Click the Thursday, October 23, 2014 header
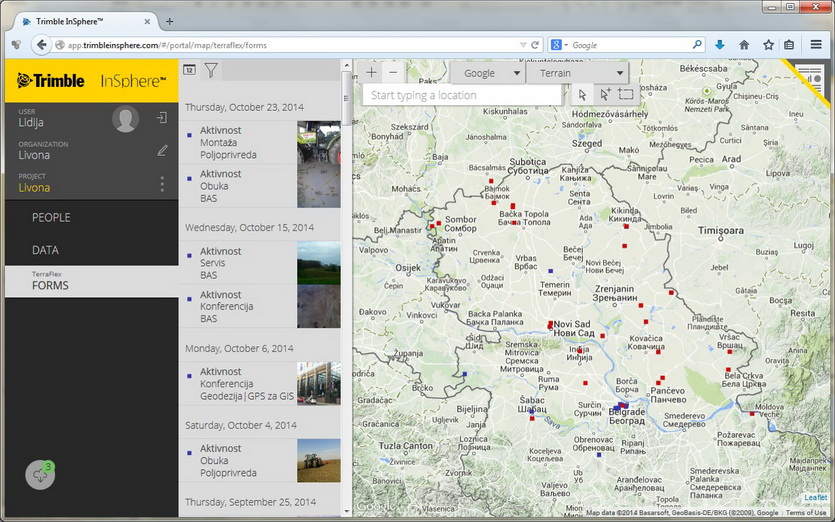The width and height of the screenshot is (835, 522). click(244, 107)
